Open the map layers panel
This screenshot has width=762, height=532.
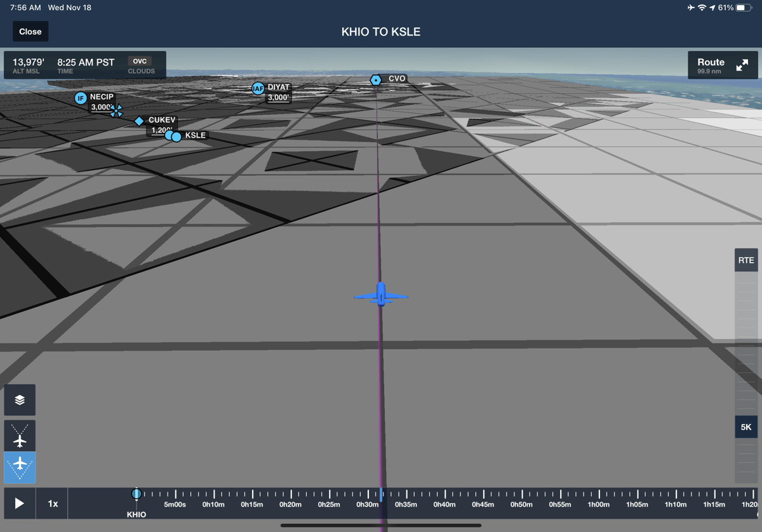pyautogui.click(x=19, y=401)
